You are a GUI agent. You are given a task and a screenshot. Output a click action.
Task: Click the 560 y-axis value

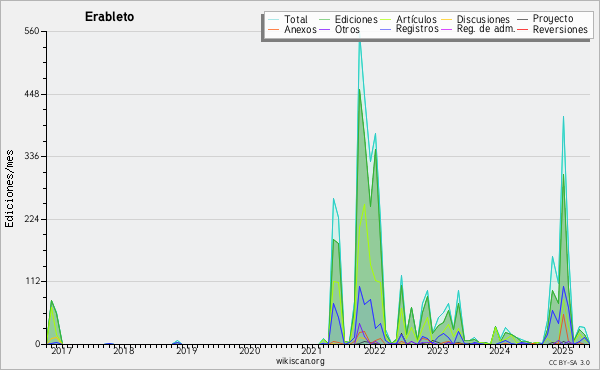click(x=32, y=31)
